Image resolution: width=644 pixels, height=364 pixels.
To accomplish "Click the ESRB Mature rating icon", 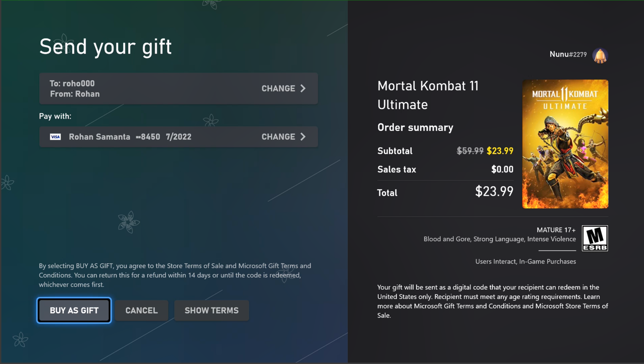I will tap(595, 238).
